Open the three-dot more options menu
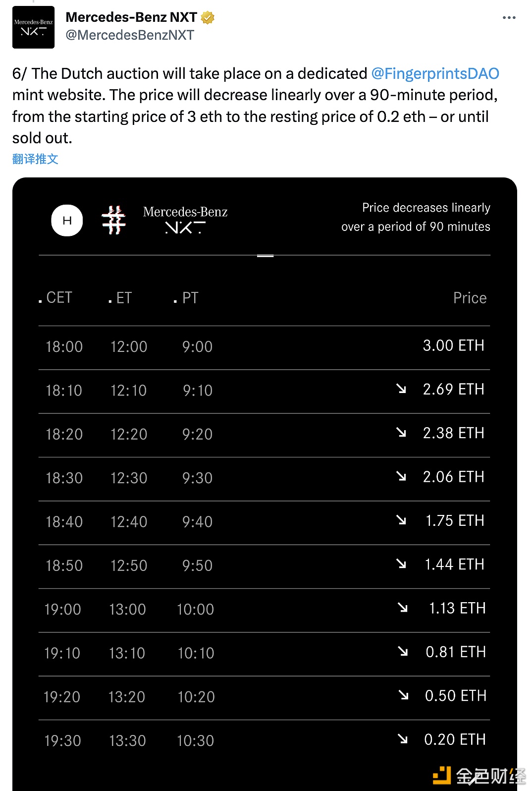532x791 pixels. [x=509, y=17]
